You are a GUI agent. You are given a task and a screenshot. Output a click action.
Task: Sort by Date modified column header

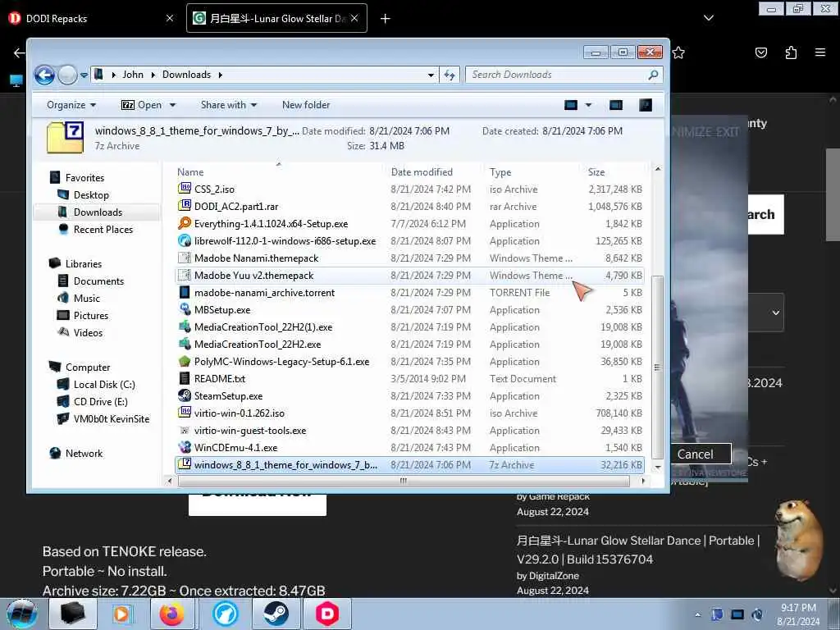tap(422, 172)
